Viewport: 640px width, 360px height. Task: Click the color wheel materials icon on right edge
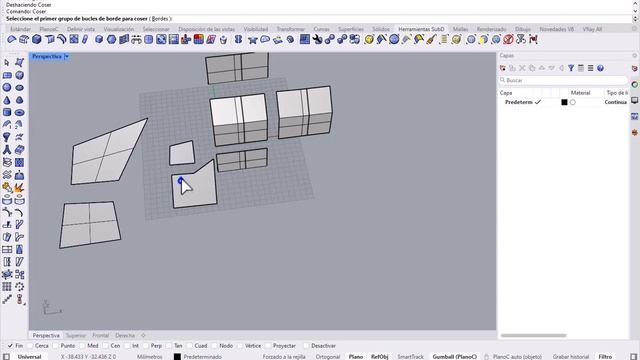pyautogui.click(x=635, y=84)
